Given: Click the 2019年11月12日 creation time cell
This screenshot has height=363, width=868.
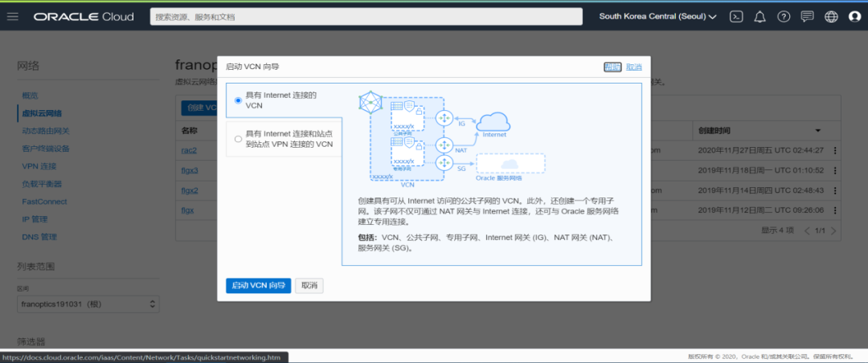Looking at the screenshot, I should tap(761, 210).
